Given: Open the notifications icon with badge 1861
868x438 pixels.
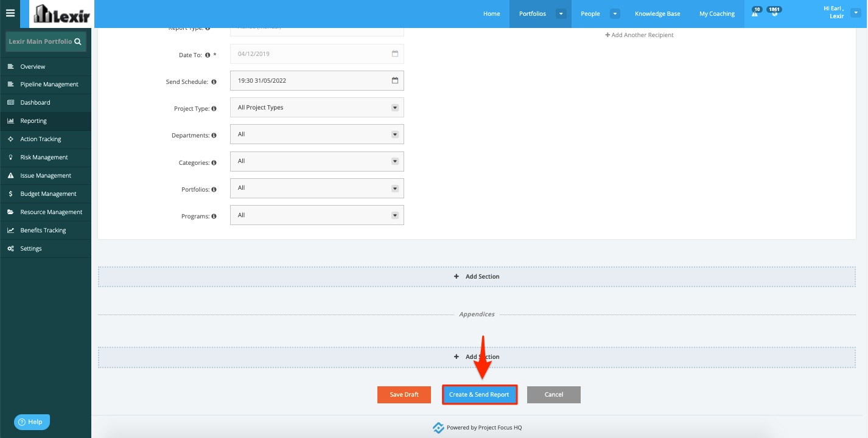Looking at the screenshot, I should coord(774,13).
